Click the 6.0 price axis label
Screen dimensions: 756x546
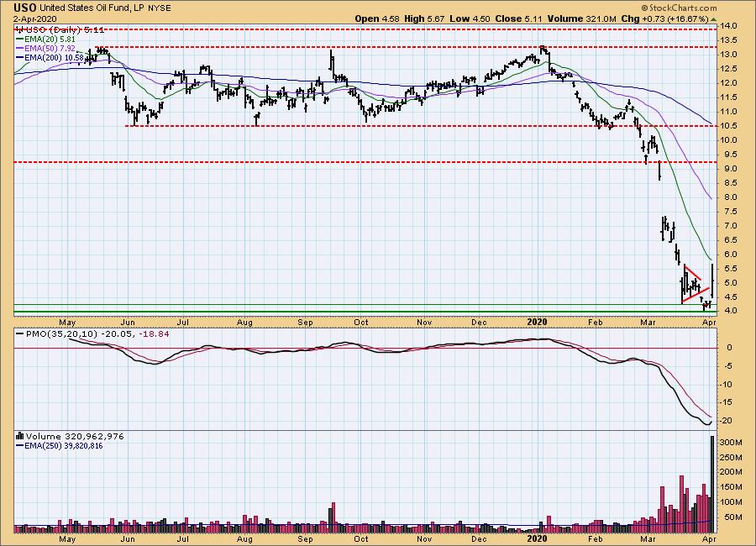[729, 255]
